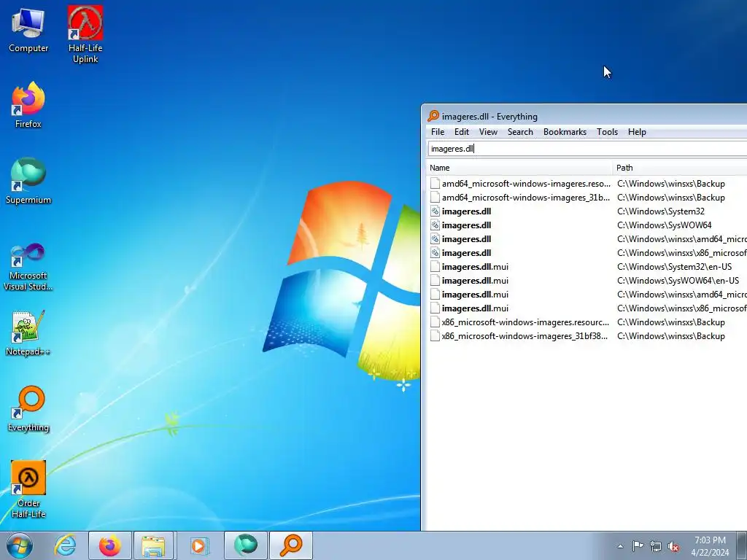The image size is (747, 560).
Task: Open the Tools menu in Everything
Action: (607, 132)
